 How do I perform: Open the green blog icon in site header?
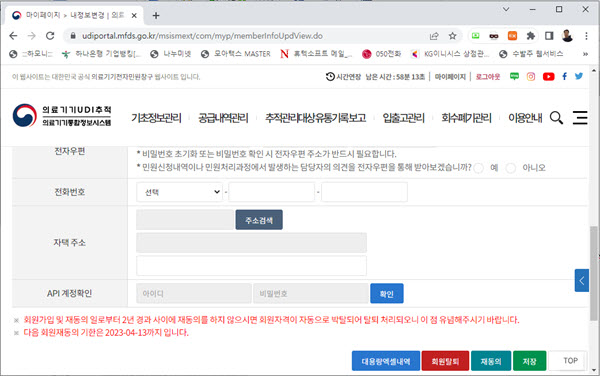pyautogui.click(x=514, y=77)
